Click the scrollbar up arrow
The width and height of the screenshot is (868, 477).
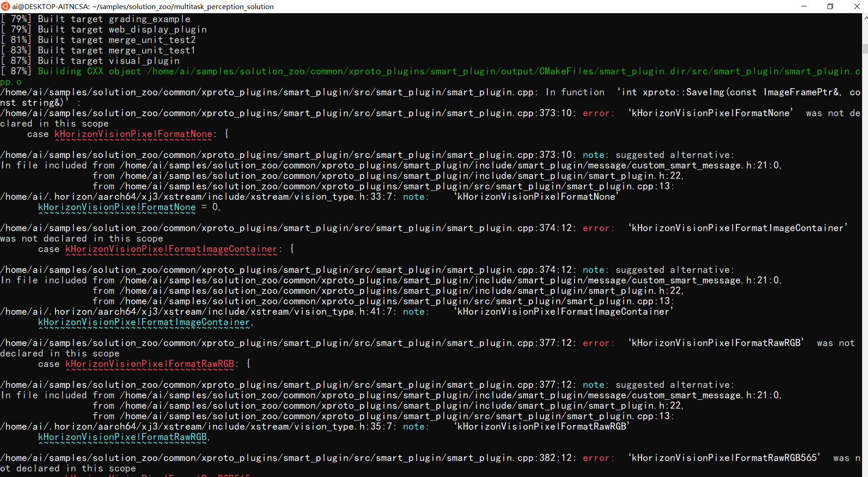pyautogui.click(x=865, y=18)
